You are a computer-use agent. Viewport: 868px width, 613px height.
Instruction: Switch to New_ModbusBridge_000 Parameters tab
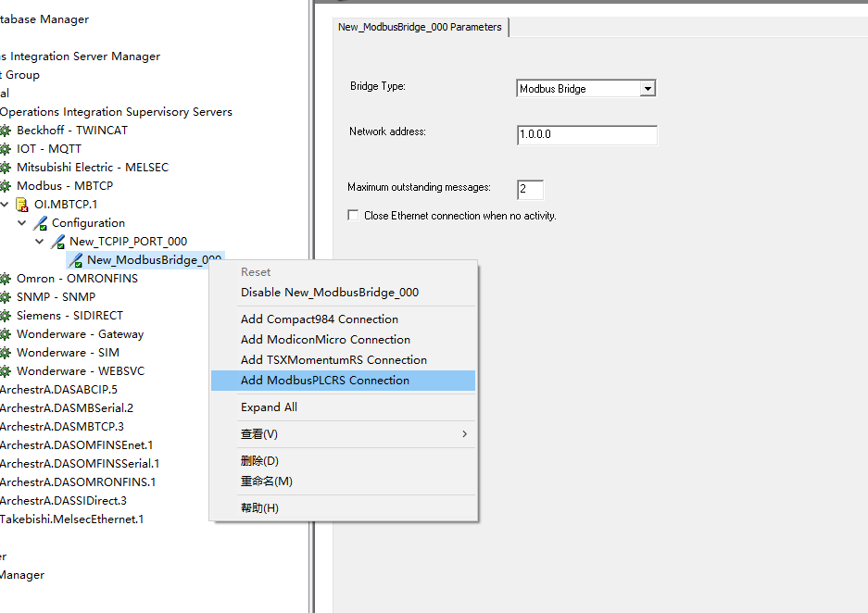pyautogui.click(x=420, y=27)
